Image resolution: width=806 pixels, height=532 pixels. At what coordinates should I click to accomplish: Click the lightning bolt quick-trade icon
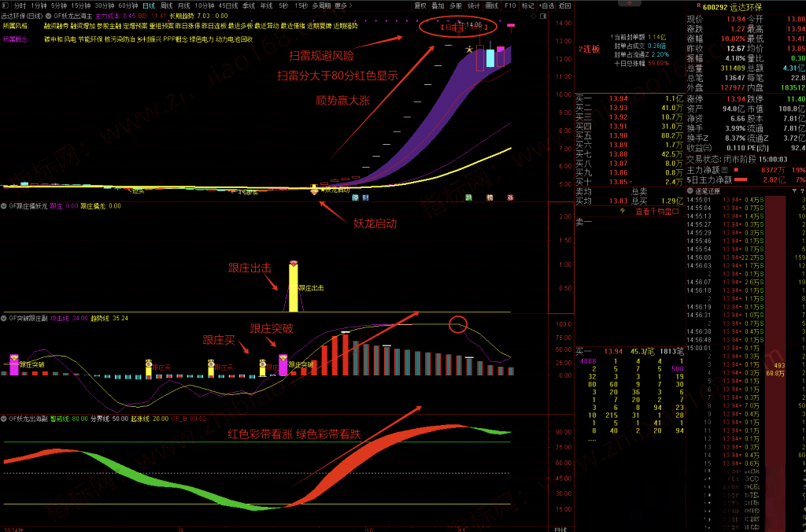pyautogui.click(x=624, y=211)
